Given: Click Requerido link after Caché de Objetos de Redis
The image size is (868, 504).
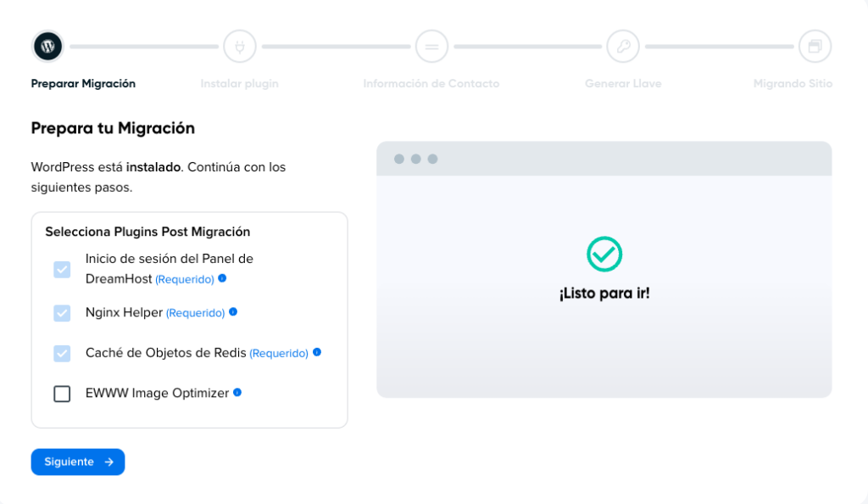Looking at the screenshot, I should click(x=279, y=353).
